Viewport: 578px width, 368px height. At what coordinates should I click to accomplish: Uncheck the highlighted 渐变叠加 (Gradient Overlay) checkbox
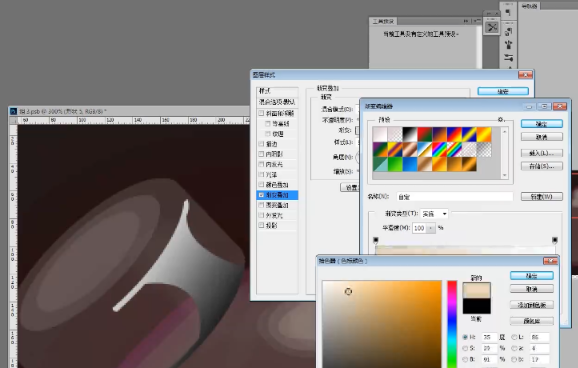[x=261, y=195]
